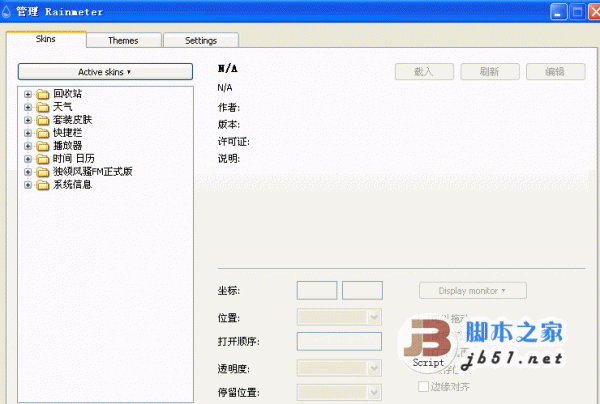Screen dimensions: 600x404
Task: Click the 编辑 edit button
Action: [555, 72]
